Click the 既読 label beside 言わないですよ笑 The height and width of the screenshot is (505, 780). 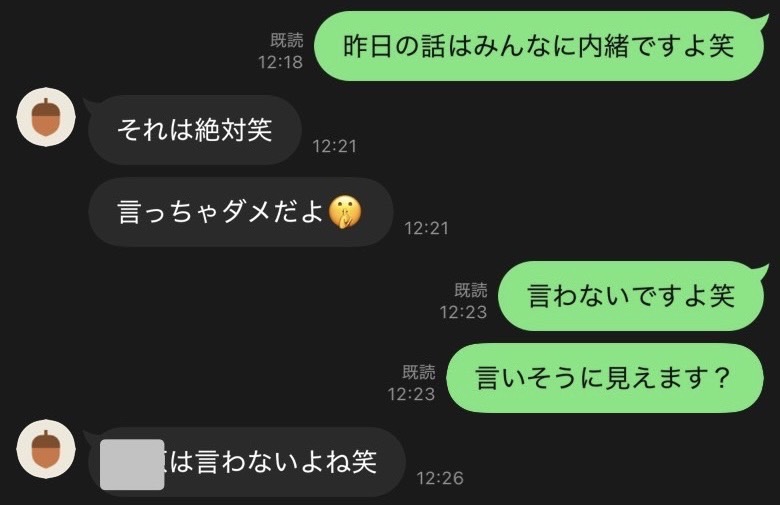(471, 290)
